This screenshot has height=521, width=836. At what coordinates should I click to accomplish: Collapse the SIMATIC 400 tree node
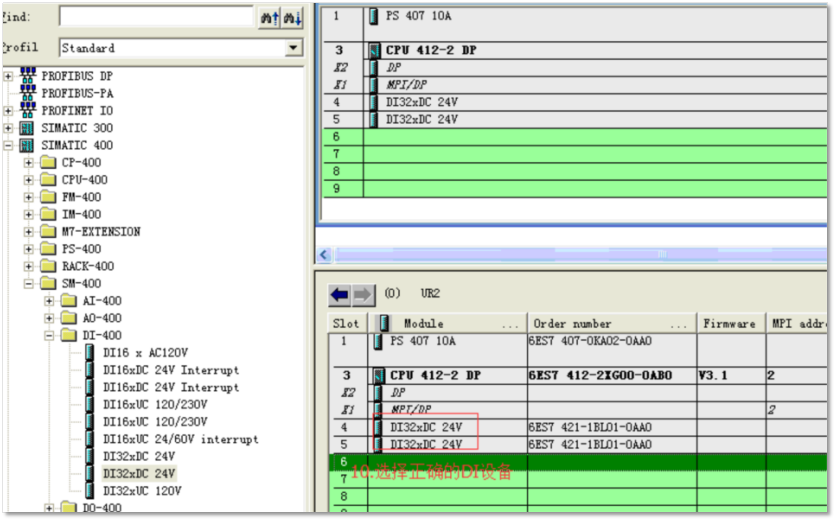(8, 145)
